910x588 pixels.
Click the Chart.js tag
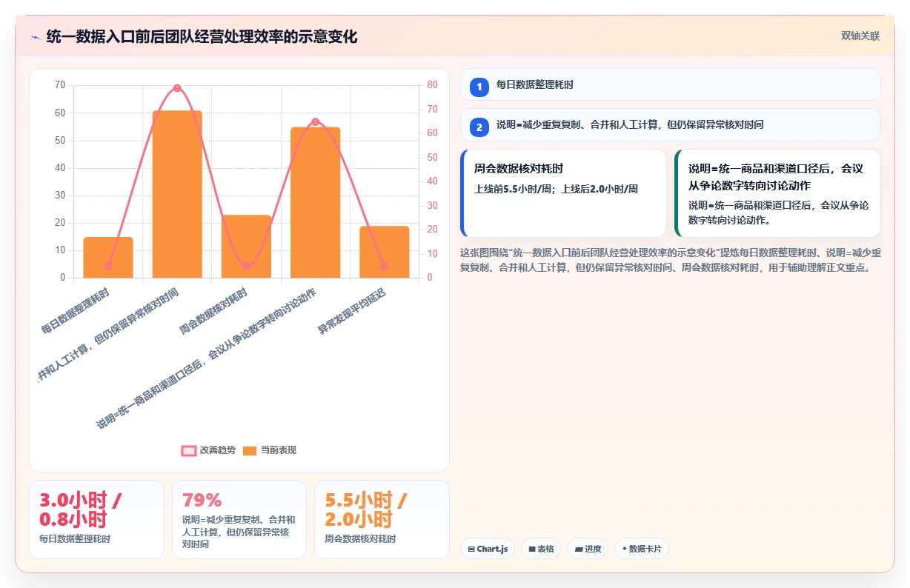[487, 549]
